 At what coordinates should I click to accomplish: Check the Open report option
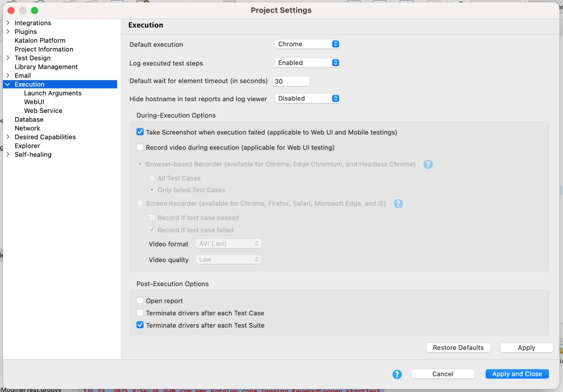point(140,301)
